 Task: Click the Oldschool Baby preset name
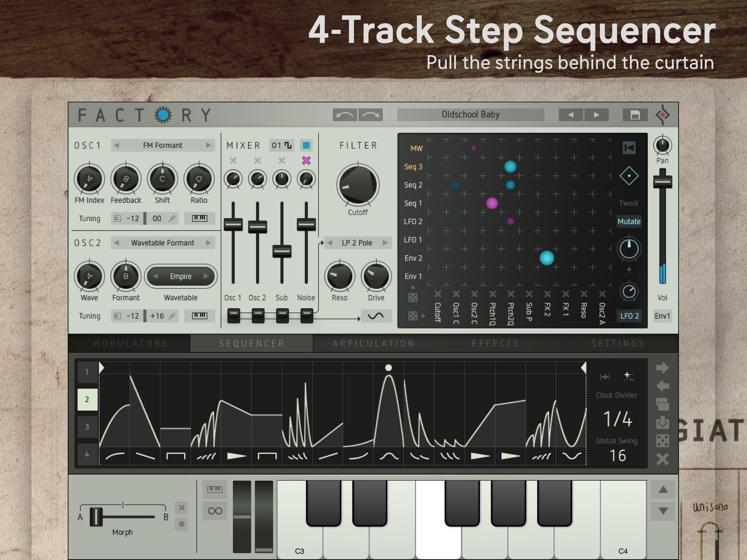(470, 115)
